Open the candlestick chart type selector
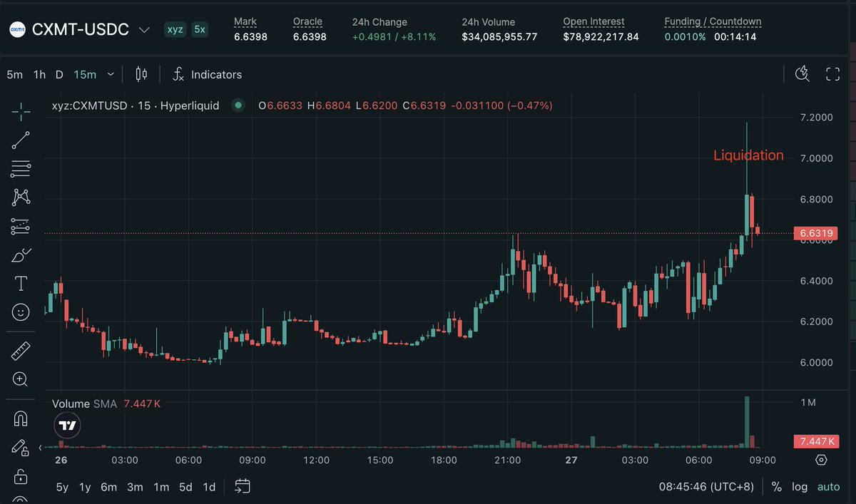This screenshot has width=856, height=504. 141,74
